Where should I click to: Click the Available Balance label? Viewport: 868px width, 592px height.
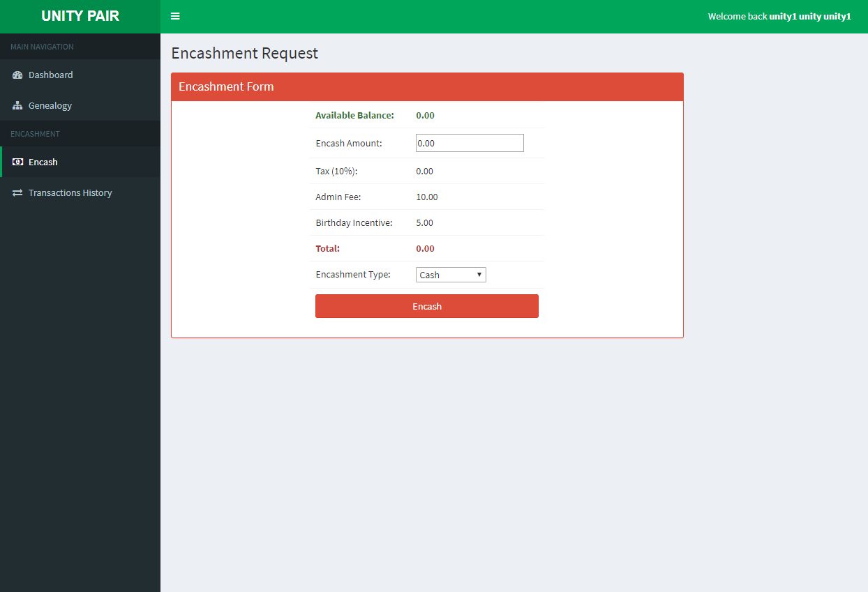pos(354,116)
